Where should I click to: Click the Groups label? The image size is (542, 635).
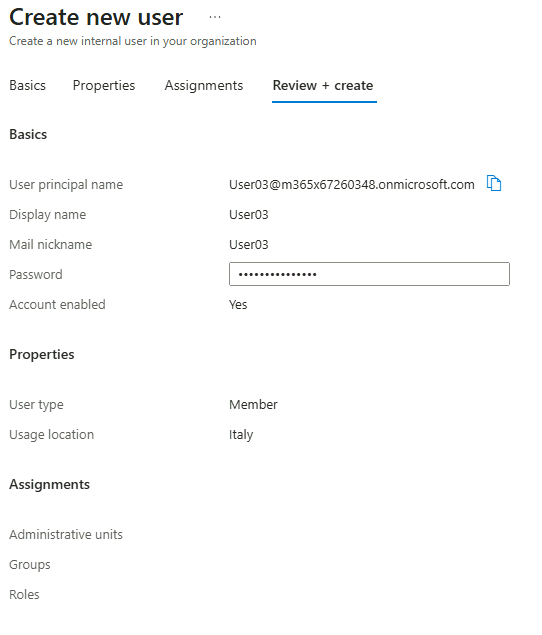[x=30, y=565]
